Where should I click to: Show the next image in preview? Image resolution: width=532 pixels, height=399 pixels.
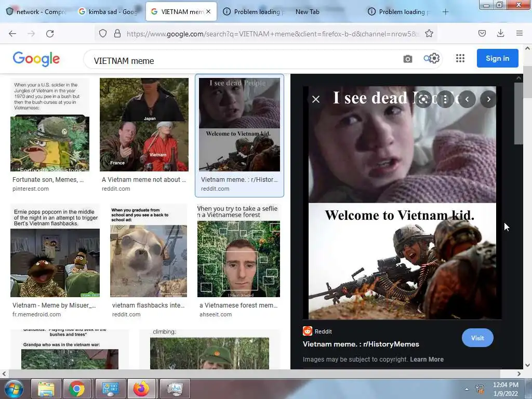pyautogui.click(x=488, y=99)
